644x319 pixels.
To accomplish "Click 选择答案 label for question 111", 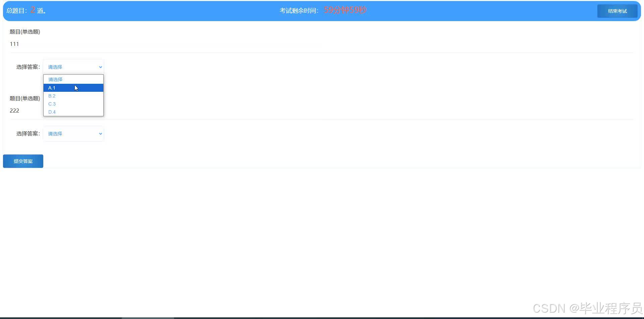I will click(x=28, y=67).
